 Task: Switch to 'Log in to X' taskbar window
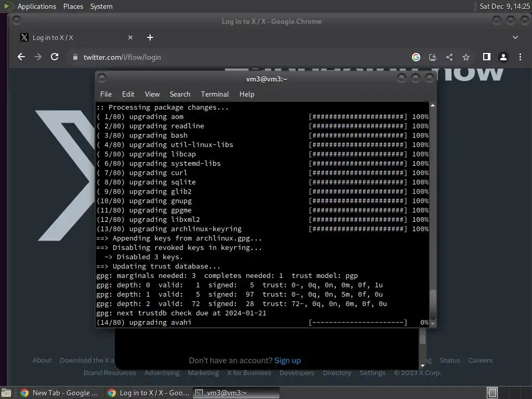click(x=149, y=393)
